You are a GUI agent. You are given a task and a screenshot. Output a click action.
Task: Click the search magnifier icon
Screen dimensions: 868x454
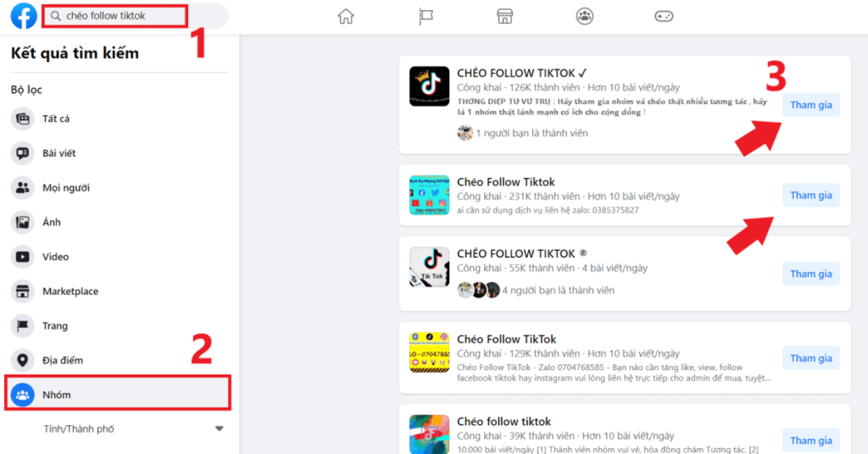[x=56, y=16]
